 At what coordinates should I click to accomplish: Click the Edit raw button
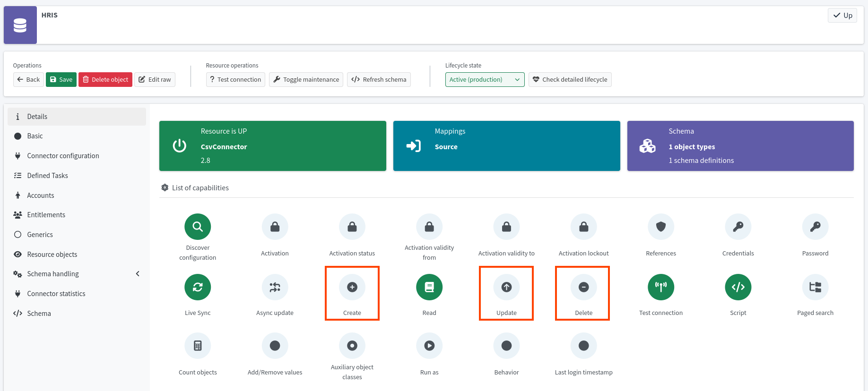point(155,79)
